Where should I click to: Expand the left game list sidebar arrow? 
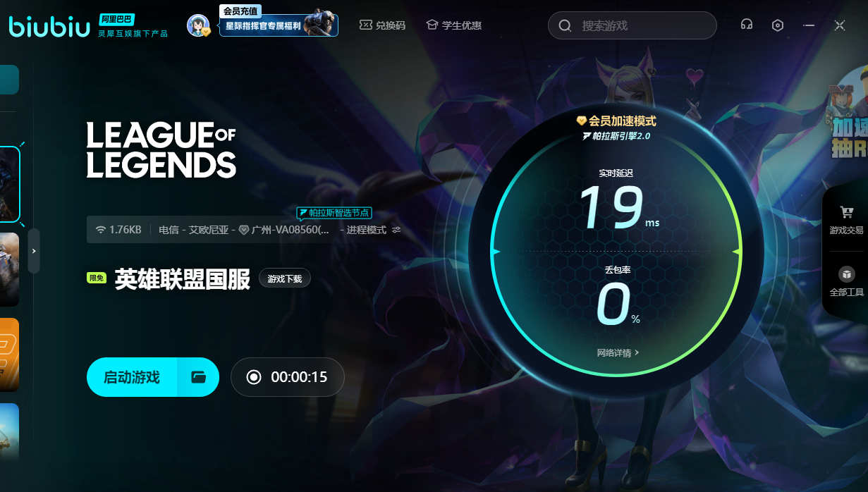(34, 250)
